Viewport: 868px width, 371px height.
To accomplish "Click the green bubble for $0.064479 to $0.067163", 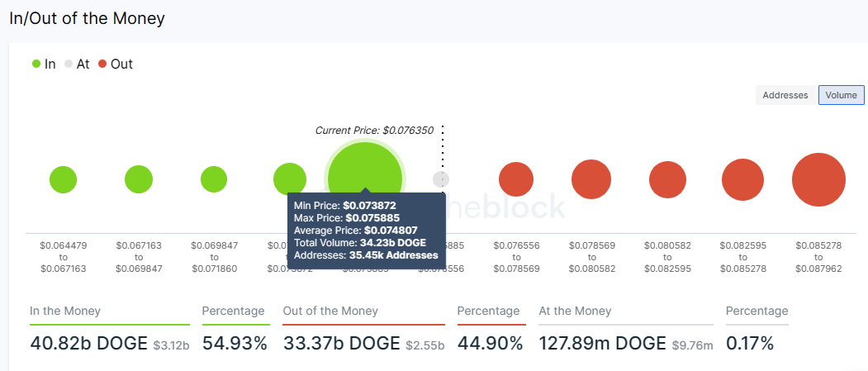I will click(63, 179).
